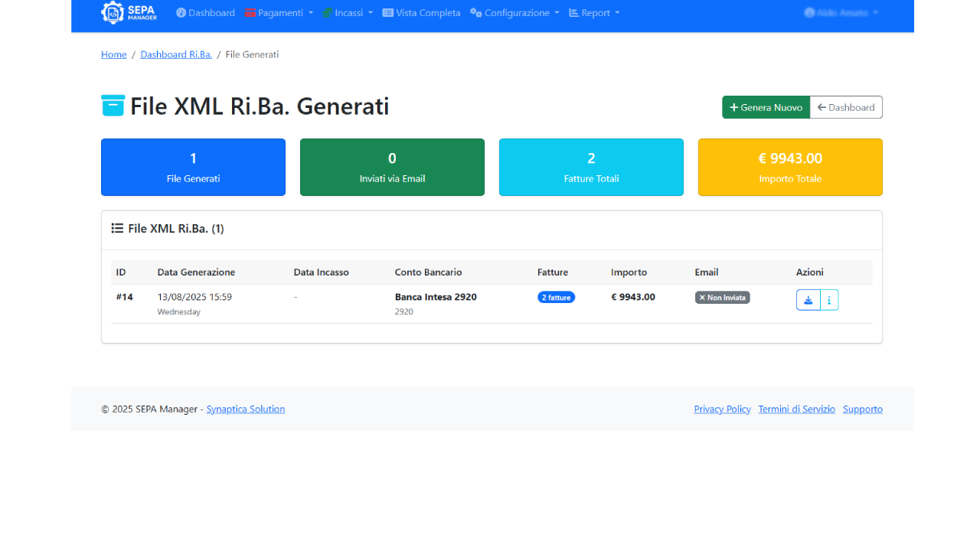This screenshot has height=551, width=980.
Task: Download the XML file for row #14
Action: (x=808, y=300)
